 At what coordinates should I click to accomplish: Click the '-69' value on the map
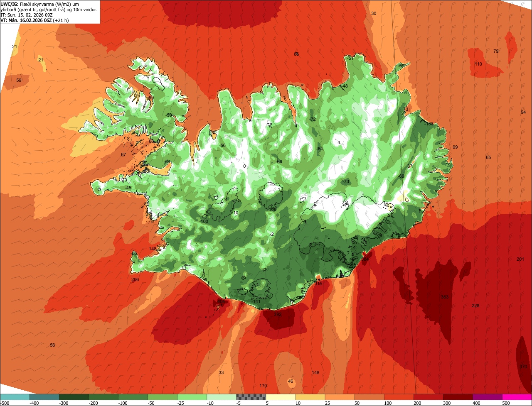click(401, 176)
